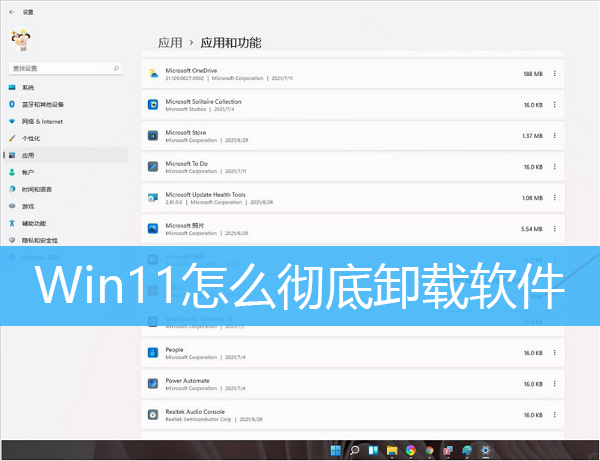Open taskbar Search magnifier
The image size is (600, 461).
point(354,450)
